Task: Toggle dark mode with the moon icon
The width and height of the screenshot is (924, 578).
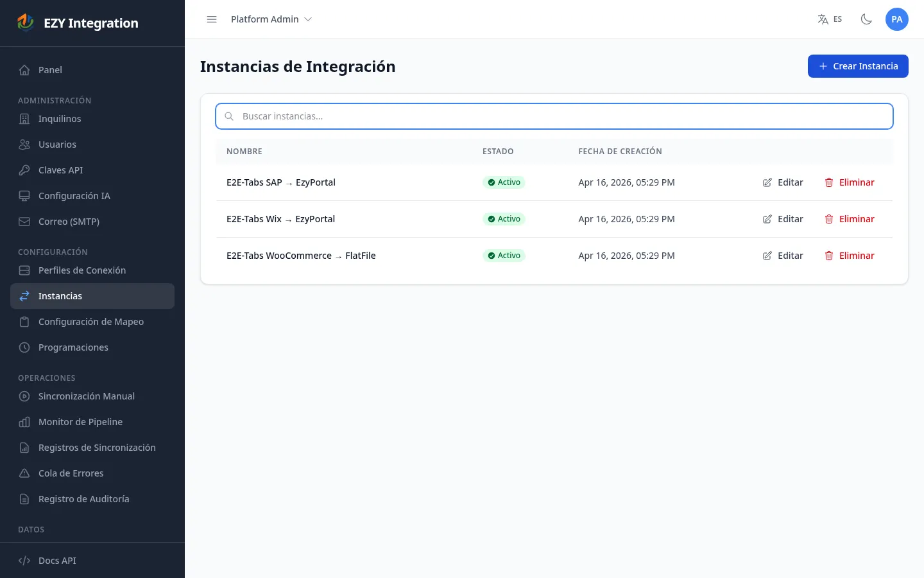Action: 866,19
